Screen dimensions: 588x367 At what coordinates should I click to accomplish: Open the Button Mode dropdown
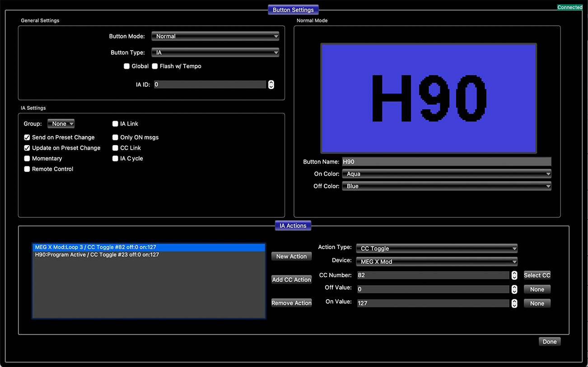[215, 36]
